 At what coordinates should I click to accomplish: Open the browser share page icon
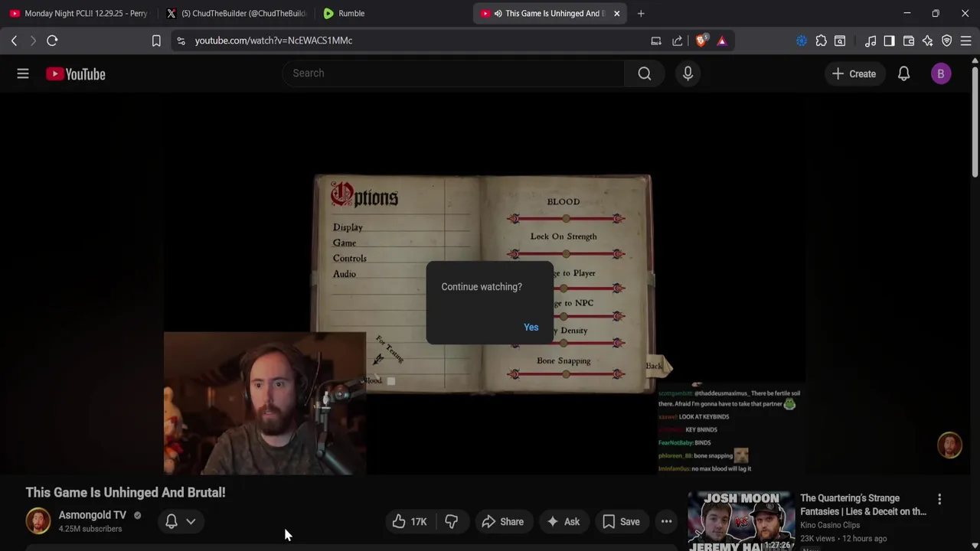[678, 41]
